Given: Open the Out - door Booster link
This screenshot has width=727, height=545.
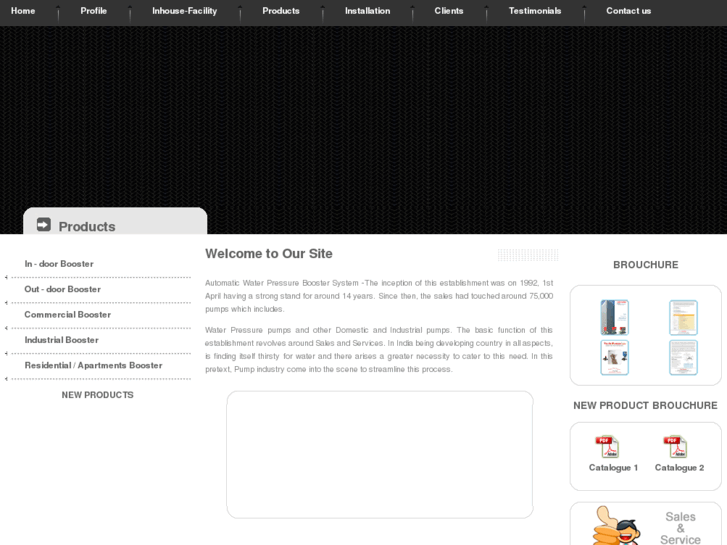Looking at the screenshot, I should coord(63,289).
